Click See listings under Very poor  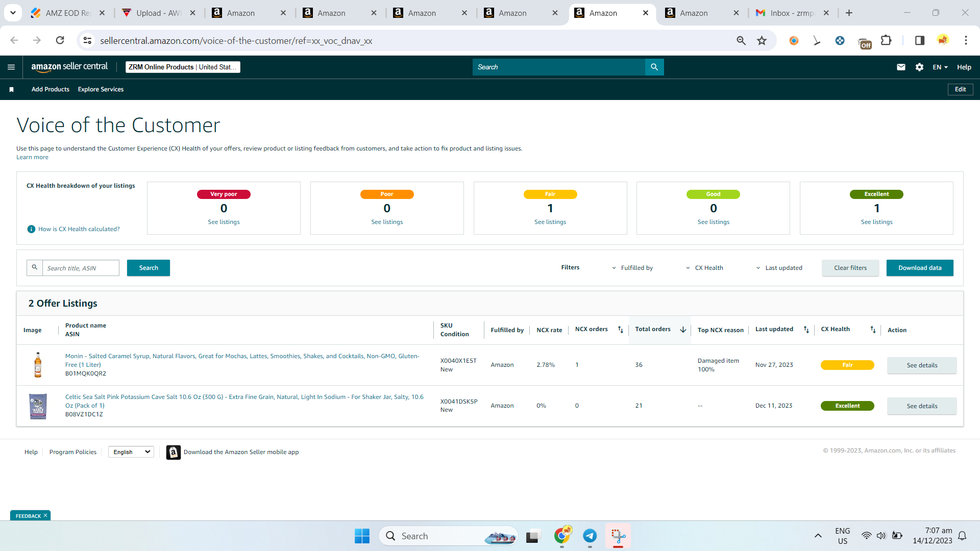pos(224,222)
